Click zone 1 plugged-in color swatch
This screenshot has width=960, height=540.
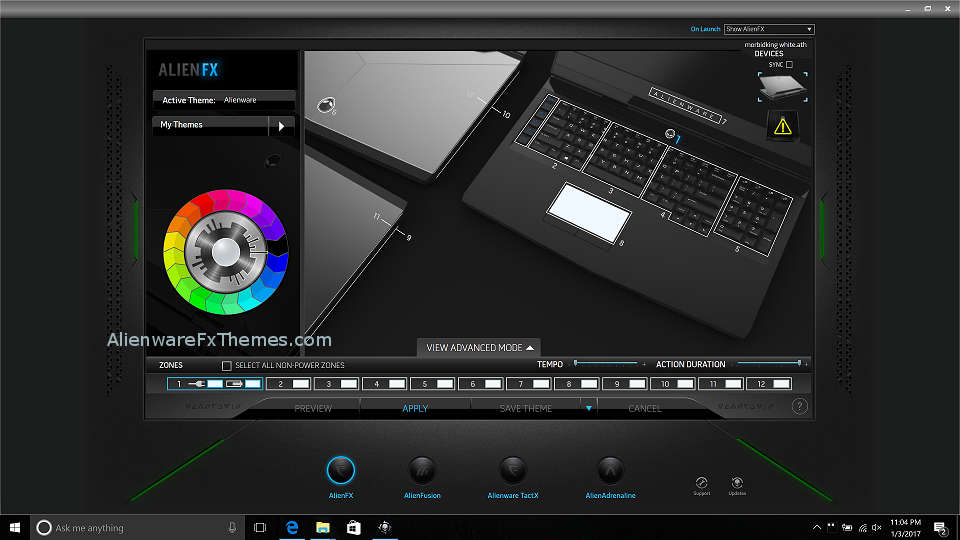coord(215,384)
